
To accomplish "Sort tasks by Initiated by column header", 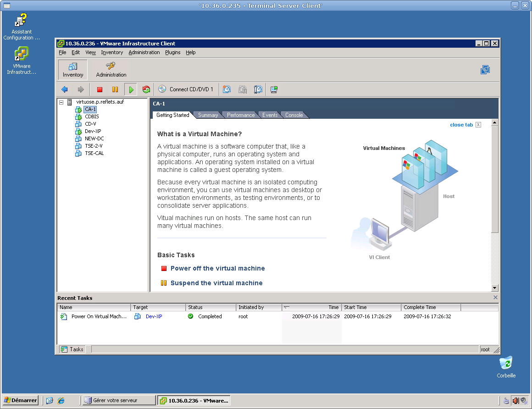I will click(x=259, y=307).
